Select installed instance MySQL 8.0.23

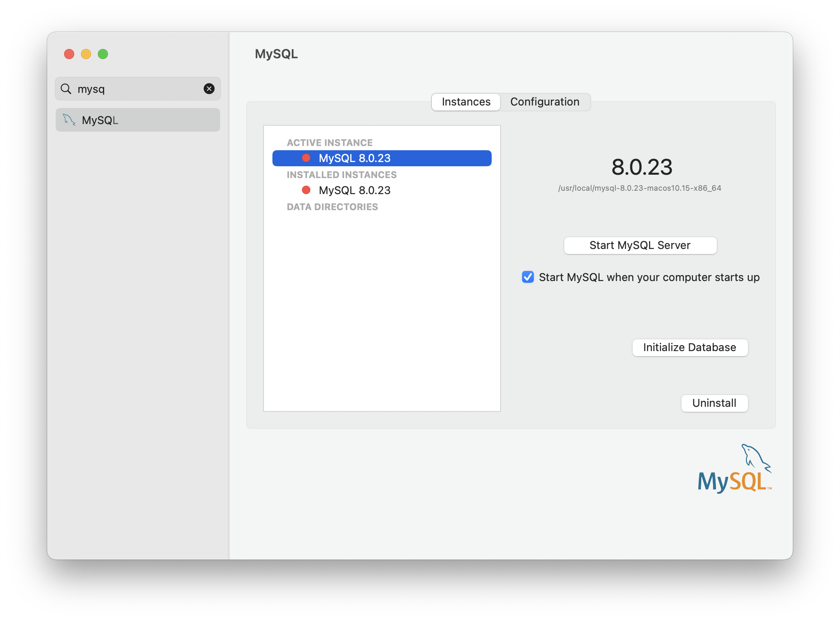click(354, 190)
